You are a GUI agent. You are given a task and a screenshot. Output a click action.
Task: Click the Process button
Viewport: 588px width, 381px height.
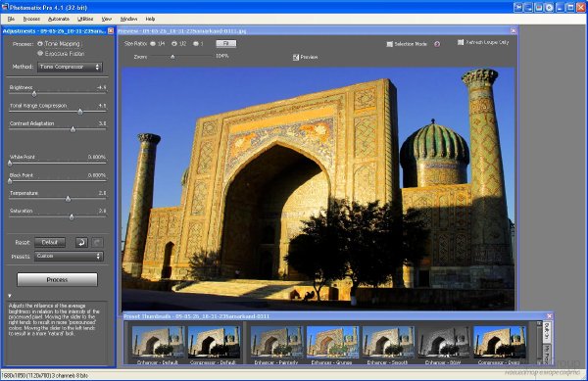pos(57,279)
